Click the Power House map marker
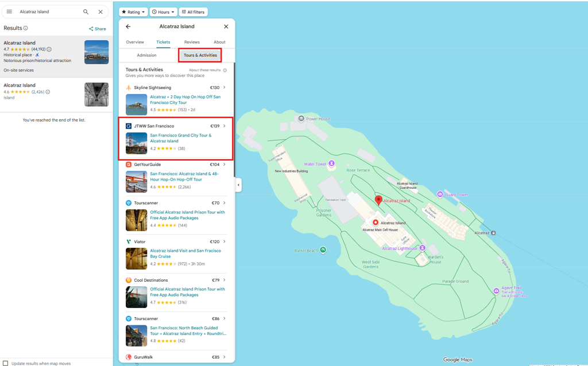 point(301,119)
